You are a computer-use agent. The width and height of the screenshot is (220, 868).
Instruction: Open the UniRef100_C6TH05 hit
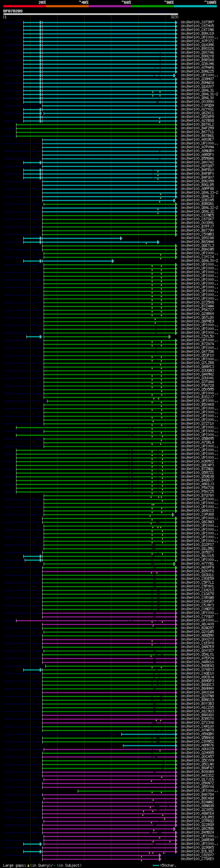pyautogui.click(x=197, y=26)
